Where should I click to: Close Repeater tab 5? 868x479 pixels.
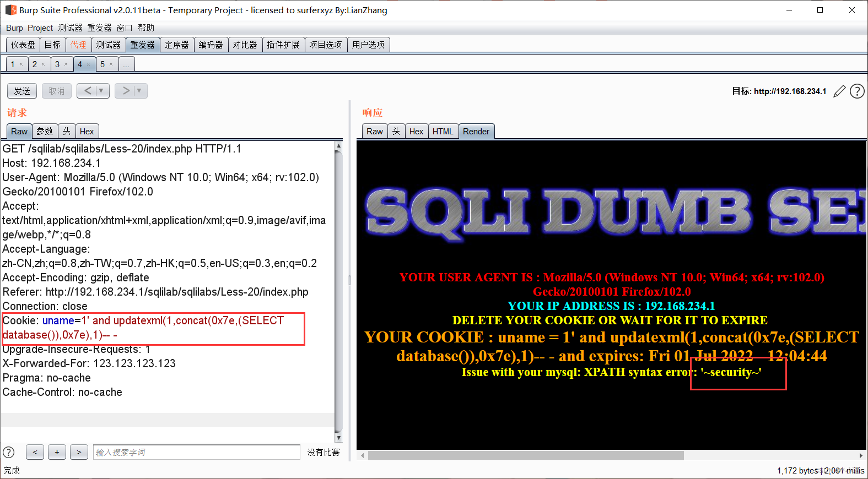click(111, 64)
